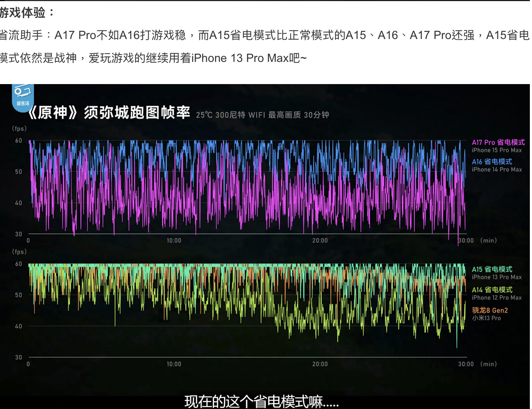
Task: Click legend label A16 省电模式
Action: (492, 162)
